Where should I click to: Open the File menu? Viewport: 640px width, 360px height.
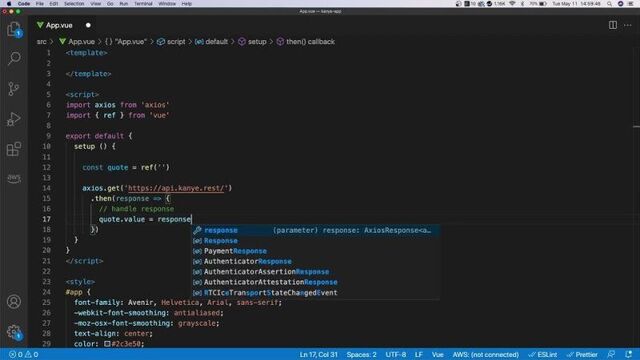(x=40, y=4)
